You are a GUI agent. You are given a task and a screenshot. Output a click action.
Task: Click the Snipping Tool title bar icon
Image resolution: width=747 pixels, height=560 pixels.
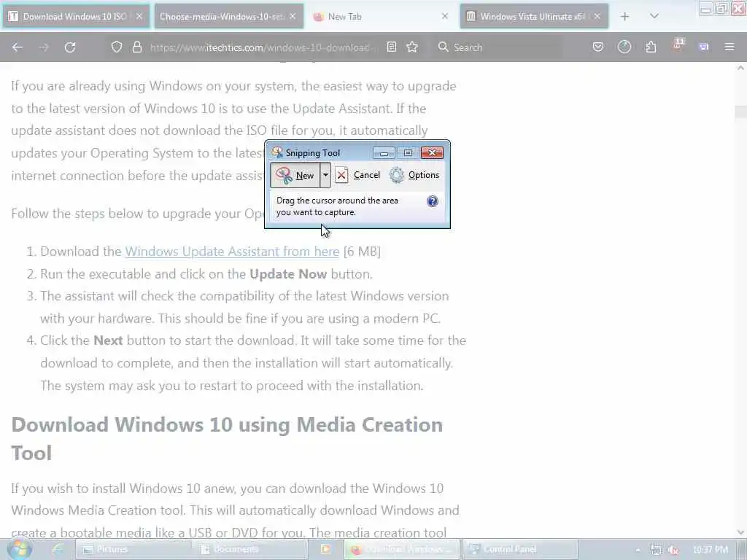(276, 152)
